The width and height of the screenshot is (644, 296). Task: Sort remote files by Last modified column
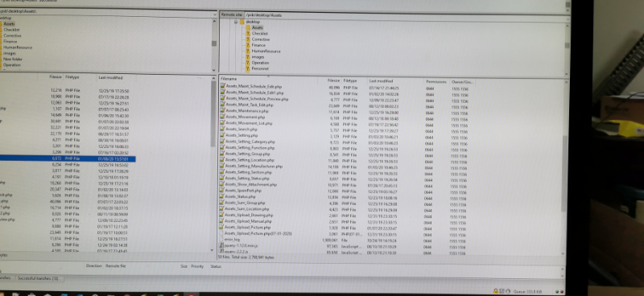[x=381, y=81]
